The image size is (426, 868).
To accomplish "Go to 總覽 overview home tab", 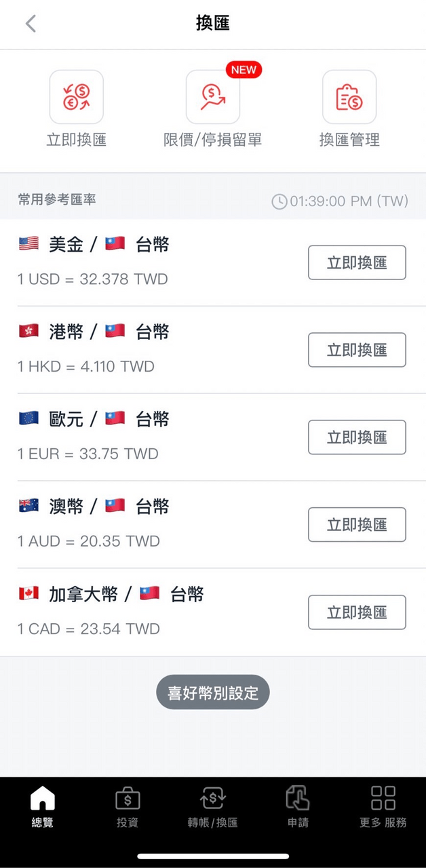I will click(x=42, y=806).
